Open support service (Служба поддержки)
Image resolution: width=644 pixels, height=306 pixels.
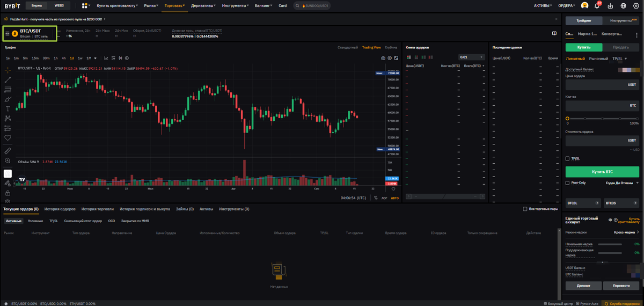623,303
